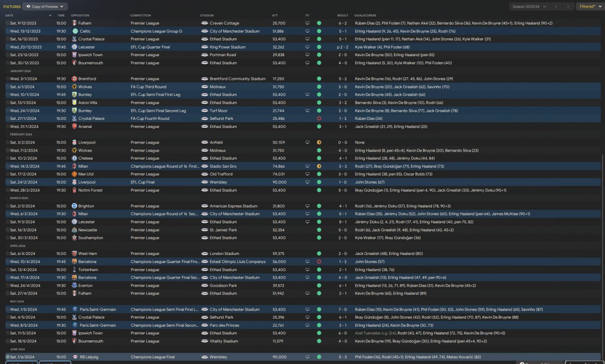Click the 'Stadio San Siro' stadium name
The image size is (605, 364).
tap(223, 166)
